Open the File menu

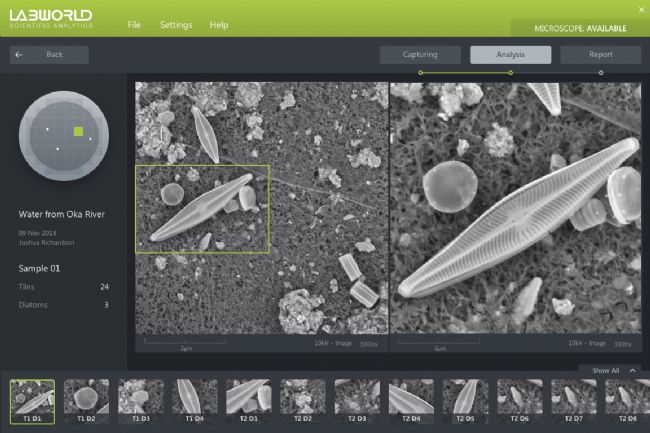pos(134,24)
